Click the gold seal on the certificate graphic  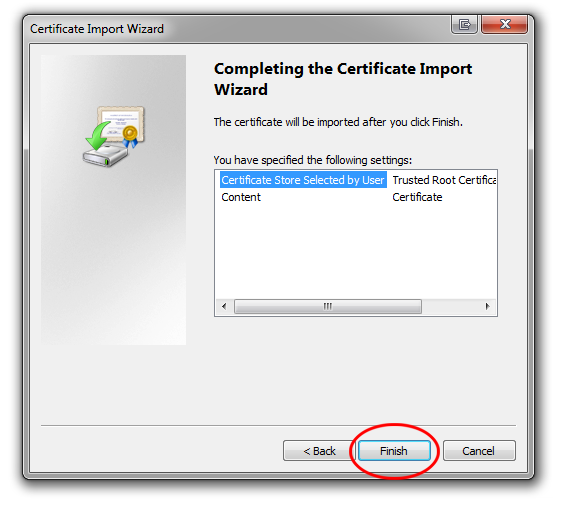tap(130, 133)
